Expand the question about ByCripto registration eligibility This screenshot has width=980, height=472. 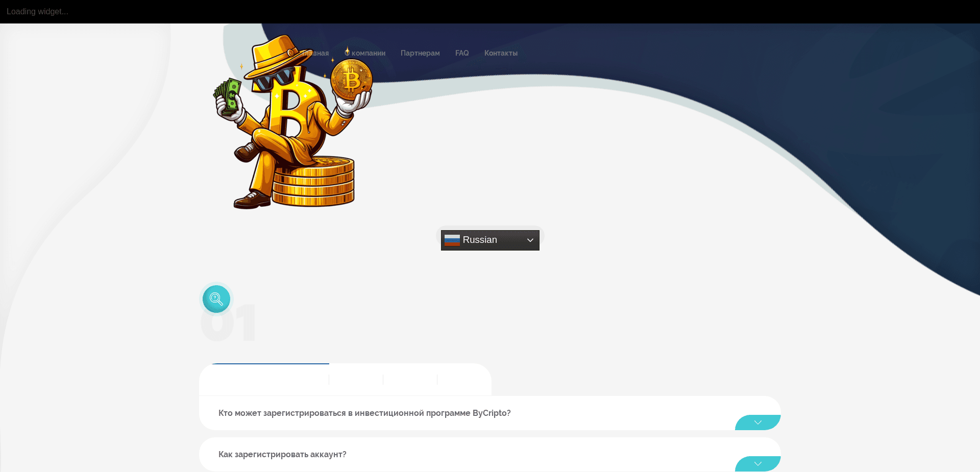click(x=364, y=413)
